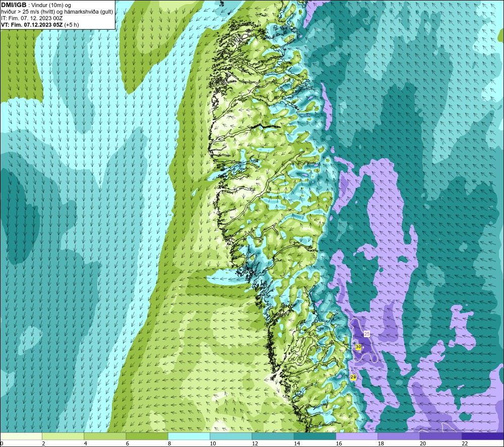Click the yellow 28 gust label

(353, 377)
